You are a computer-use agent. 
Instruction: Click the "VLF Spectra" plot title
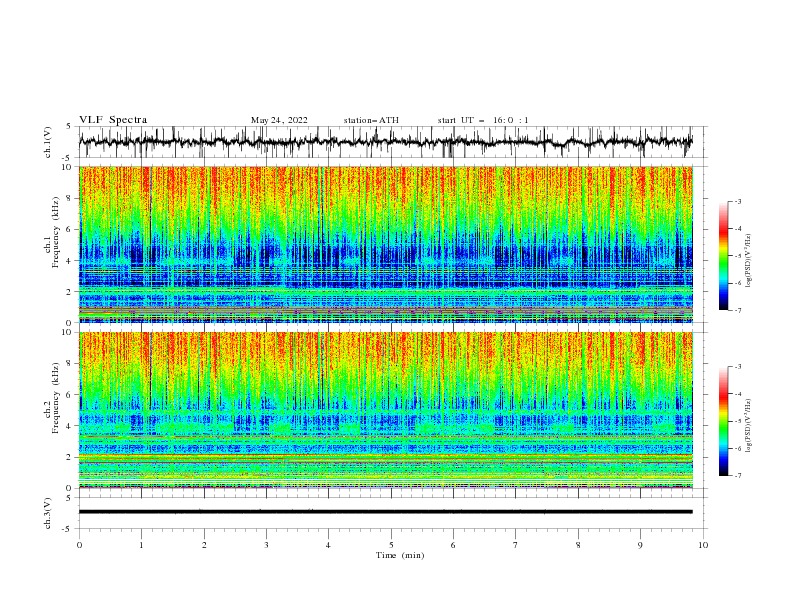click(x=113, y=120)
